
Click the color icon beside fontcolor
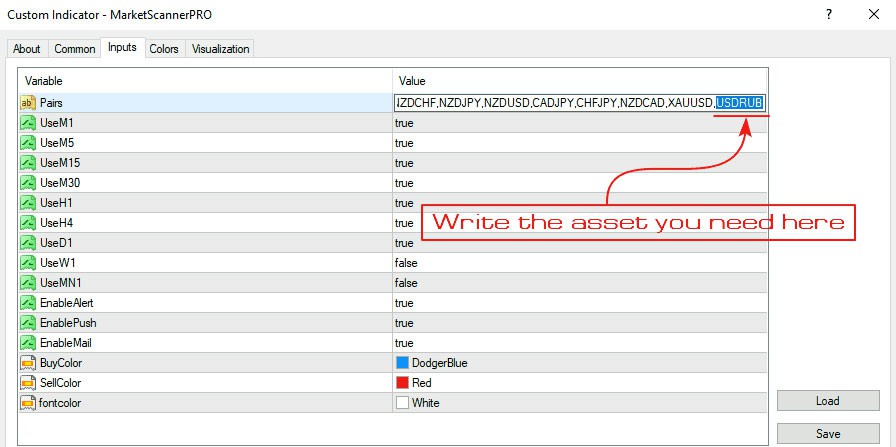tap(28, 403)
